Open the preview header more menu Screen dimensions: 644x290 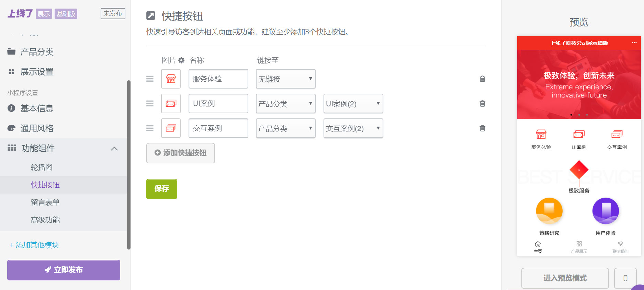tap(634, 43)
